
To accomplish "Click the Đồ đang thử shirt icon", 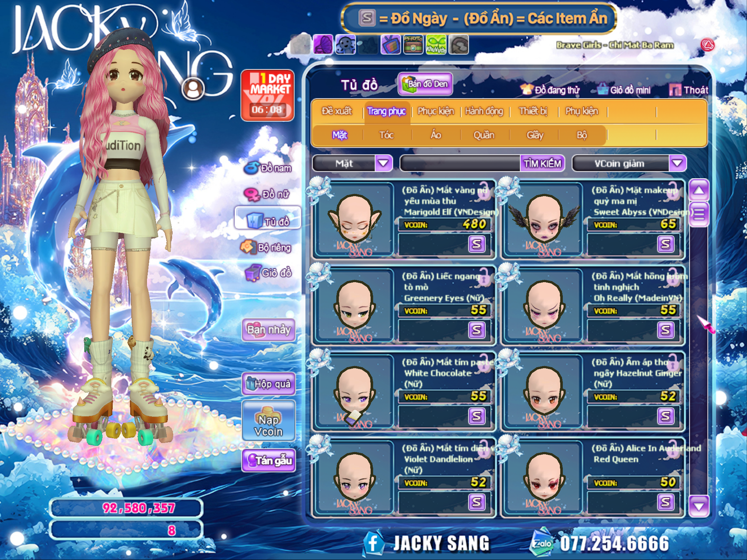I will [527, 90].
